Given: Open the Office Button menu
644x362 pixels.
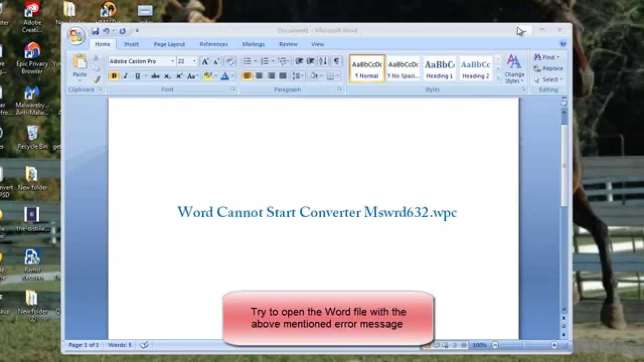Looking at the screenshot, I should pos(76,36).
